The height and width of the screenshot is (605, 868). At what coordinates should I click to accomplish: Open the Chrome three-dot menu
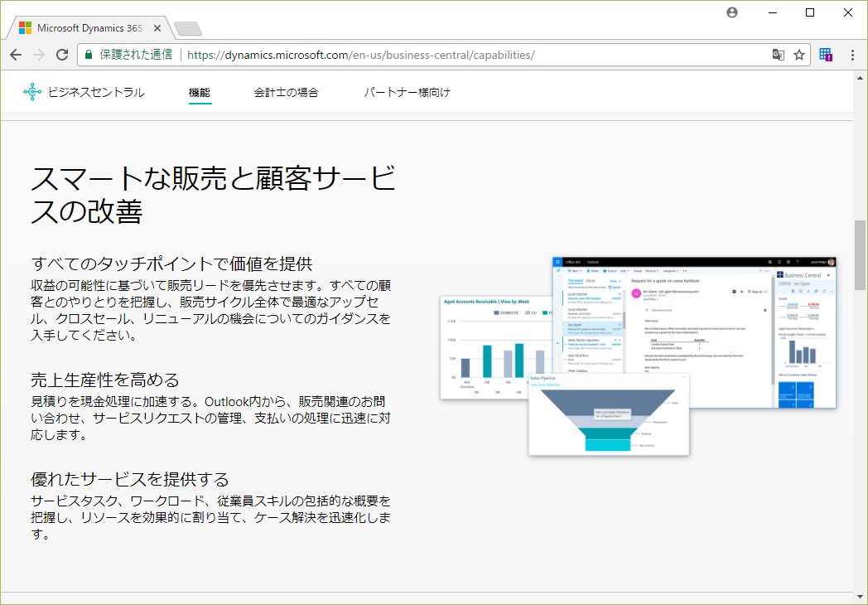(x=852, y=55)
